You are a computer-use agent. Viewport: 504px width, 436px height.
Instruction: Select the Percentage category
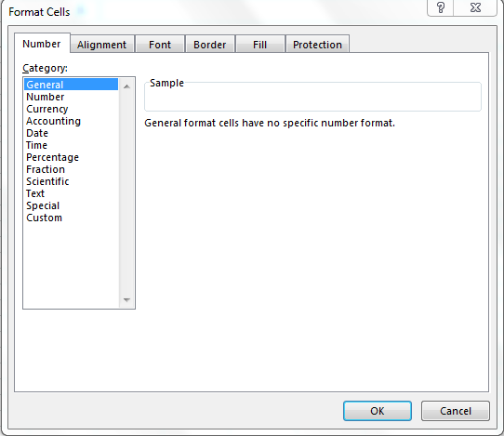[53, 157]
